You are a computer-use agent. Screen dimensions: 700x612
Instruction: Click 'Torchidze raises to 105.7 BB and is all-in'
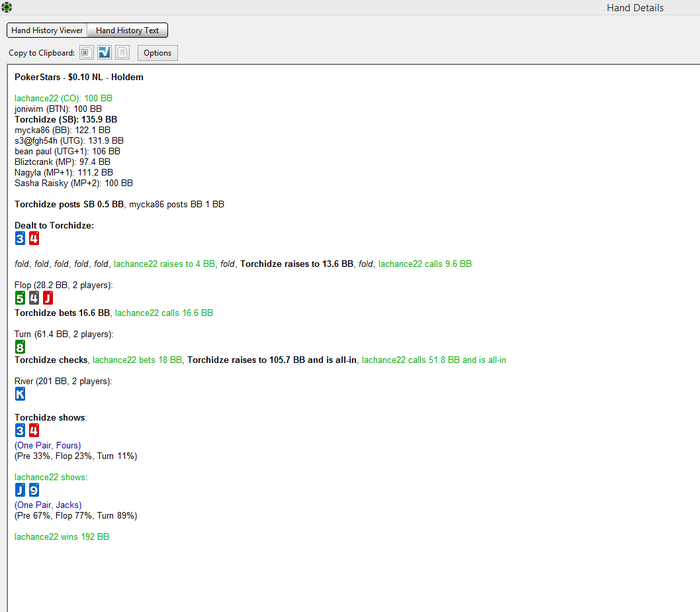(x=272, y=360)
